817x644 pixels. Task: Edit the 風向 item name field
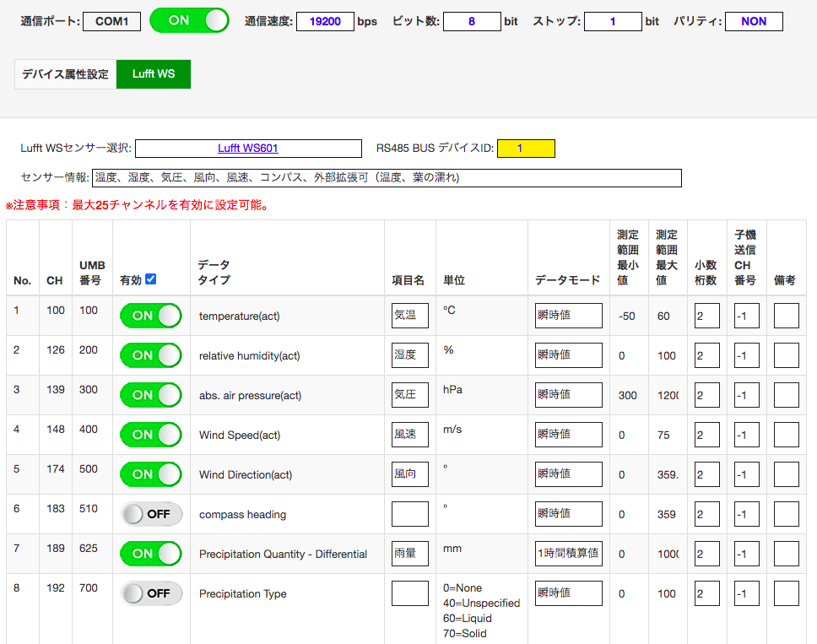410,474
